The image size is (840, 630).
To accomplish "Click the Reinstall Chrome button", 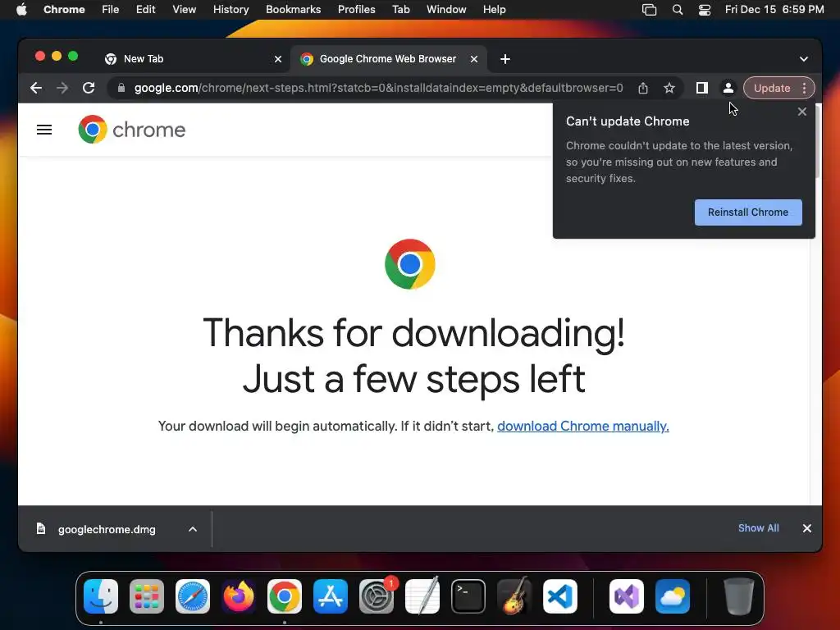I will click(x=748, y=212).
